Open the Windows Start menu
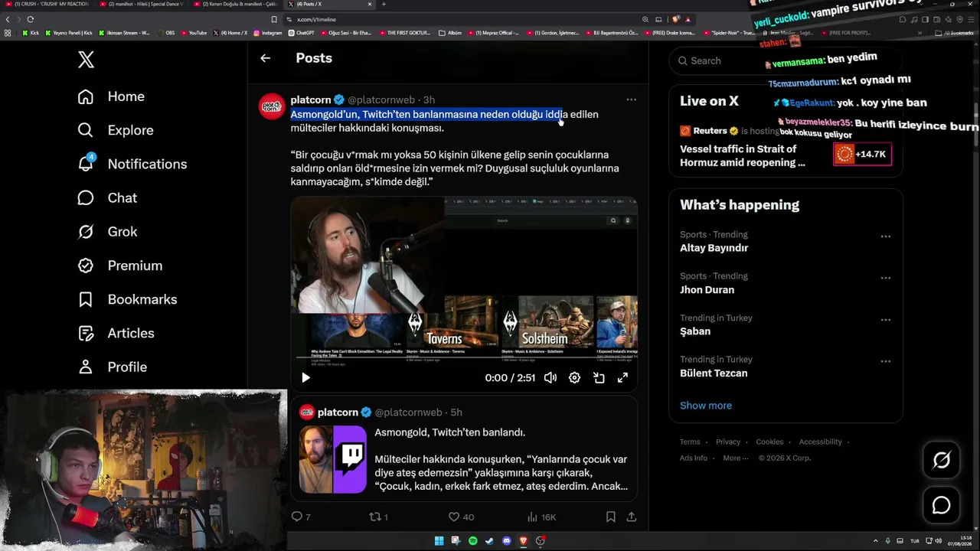Screen dimensions: 980x551 click(439, 541)
